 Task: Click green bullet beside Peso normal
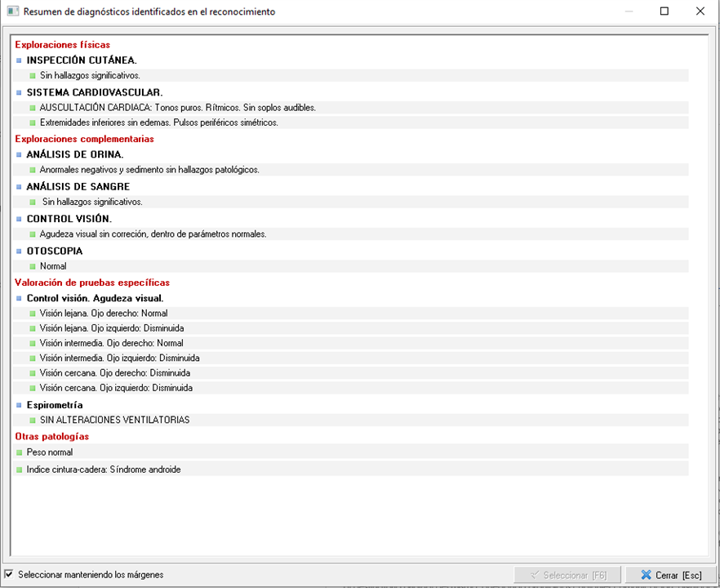(19, 452)
